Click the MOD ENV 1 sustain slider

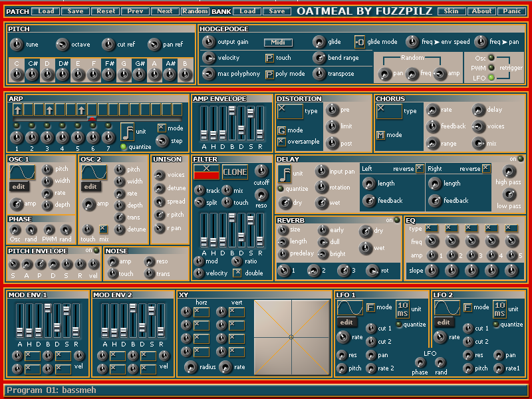66,321
